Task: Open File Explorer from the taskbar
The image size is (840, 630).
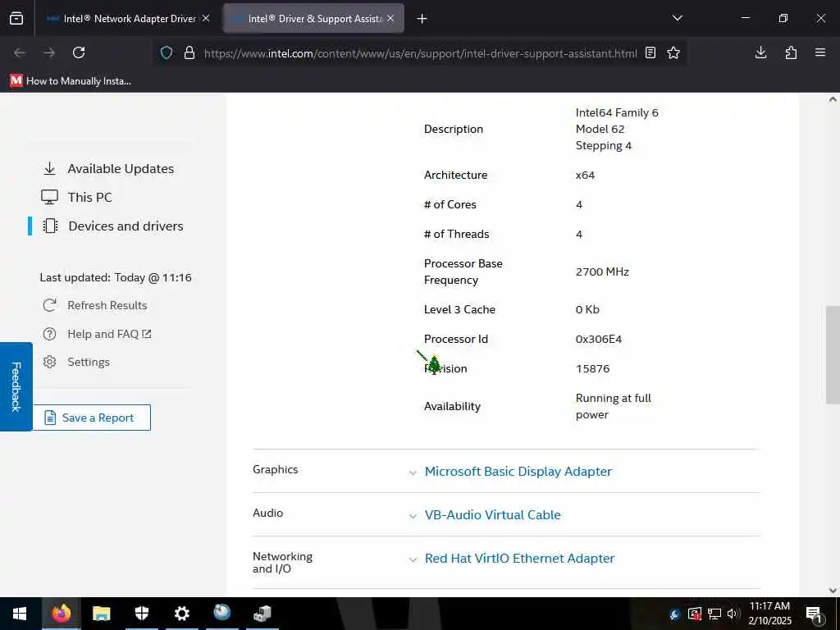Action: 101,614
